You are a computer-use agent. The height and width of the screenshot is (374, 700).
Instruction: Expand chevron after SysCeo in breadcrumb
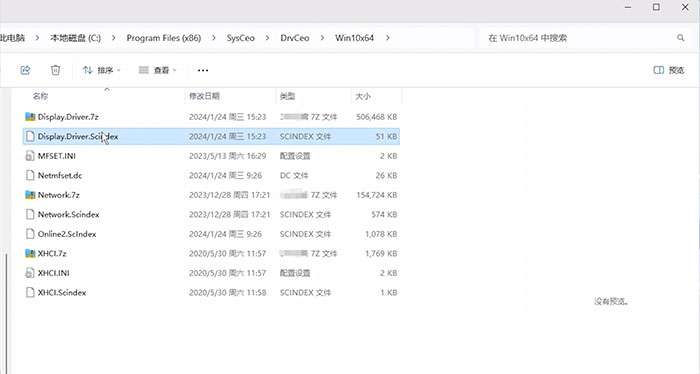(267, 38)
